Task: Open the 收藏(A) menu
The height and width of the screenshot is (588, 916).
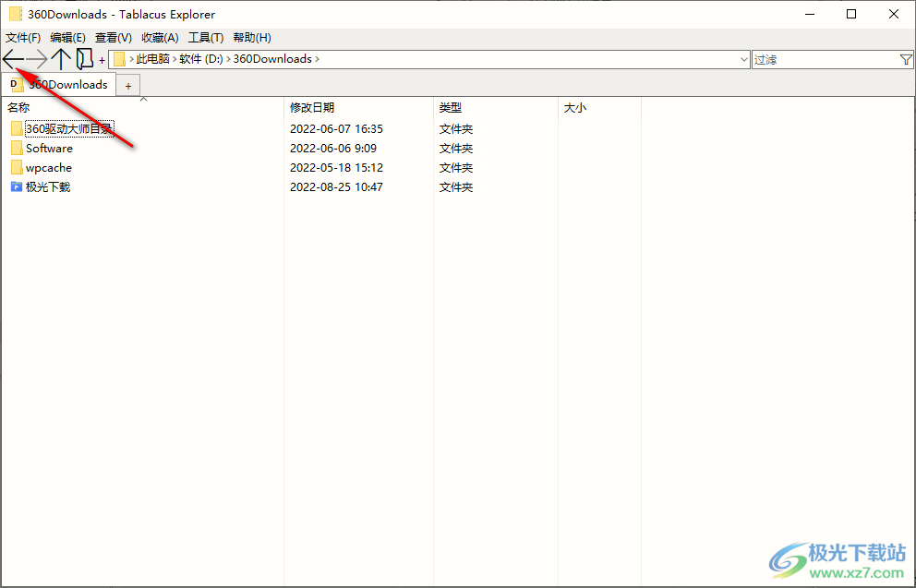Action: pos(160,37)
